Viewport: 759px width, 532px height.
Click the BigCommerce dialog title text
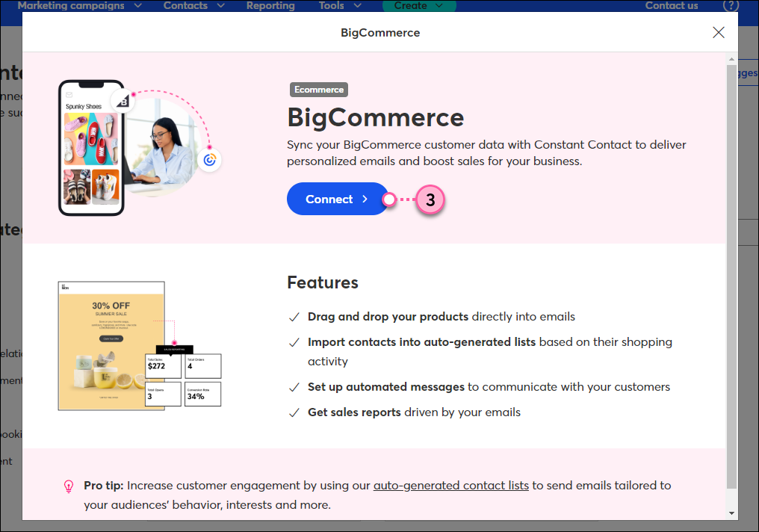click(x=380, y=32)
